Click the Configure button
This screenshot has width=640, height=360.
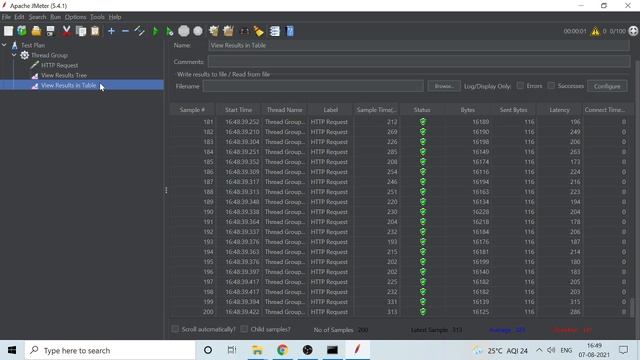pos(607,86)
